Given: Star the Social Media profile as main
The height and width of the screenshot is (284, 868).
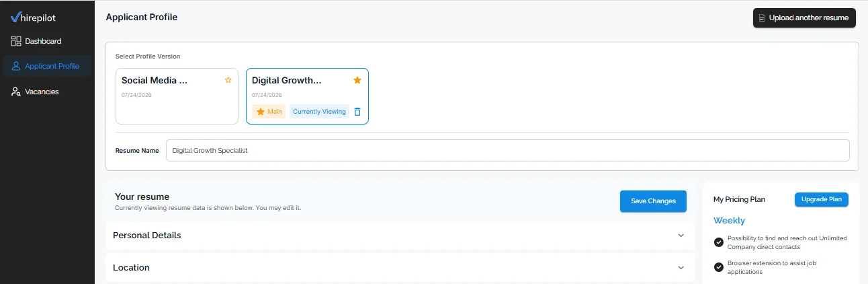Looking at the screenshot, I should point(228,80).
